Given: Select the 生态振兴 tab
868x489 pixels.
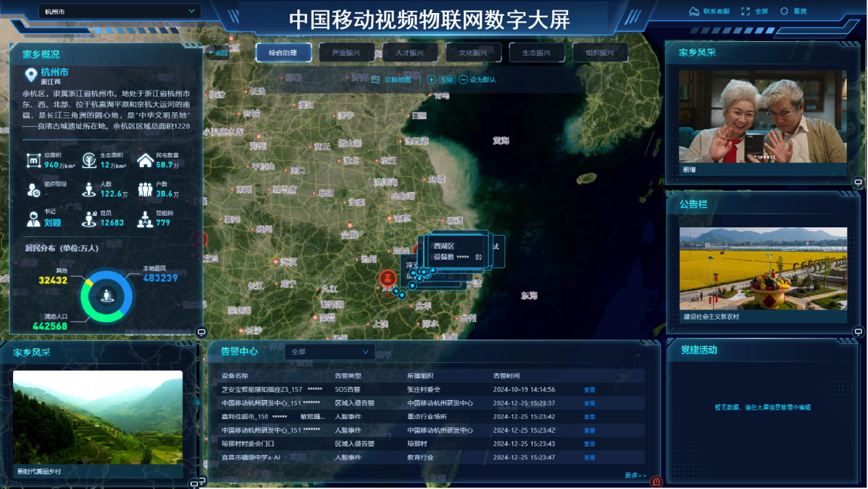Looking at the screenshot, I should tap(536, 53).
